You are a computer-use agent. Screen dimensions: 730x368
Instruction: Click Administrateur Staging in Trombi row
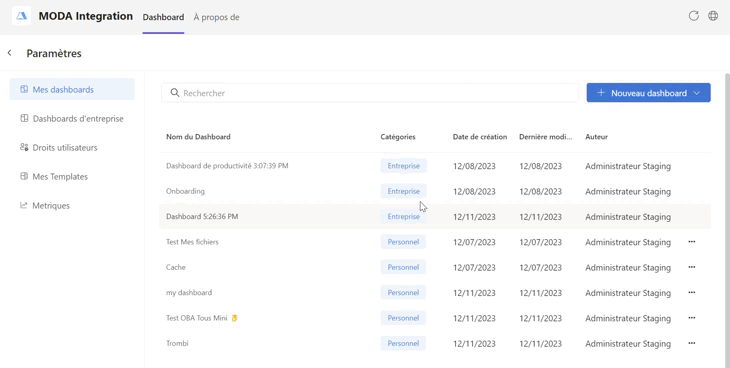pos(628,344)
